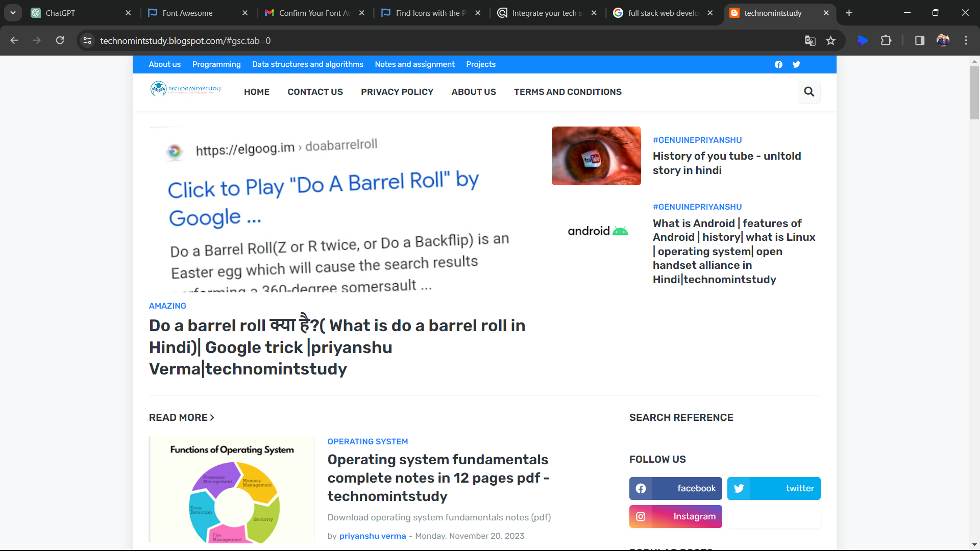The image size is (980, 551).
Task: Reload the current page
Action: click(60, 40)
